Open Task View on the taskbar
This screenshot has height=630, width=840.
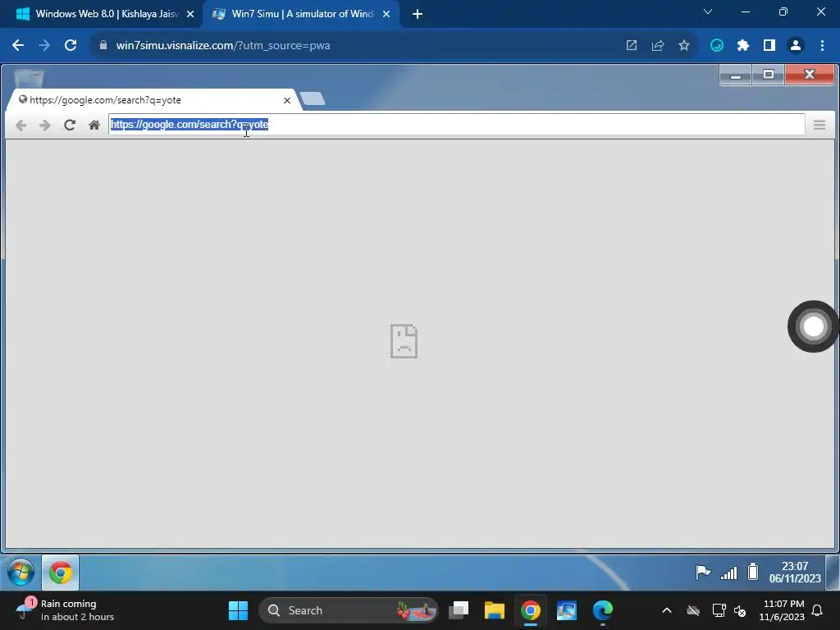459,610
